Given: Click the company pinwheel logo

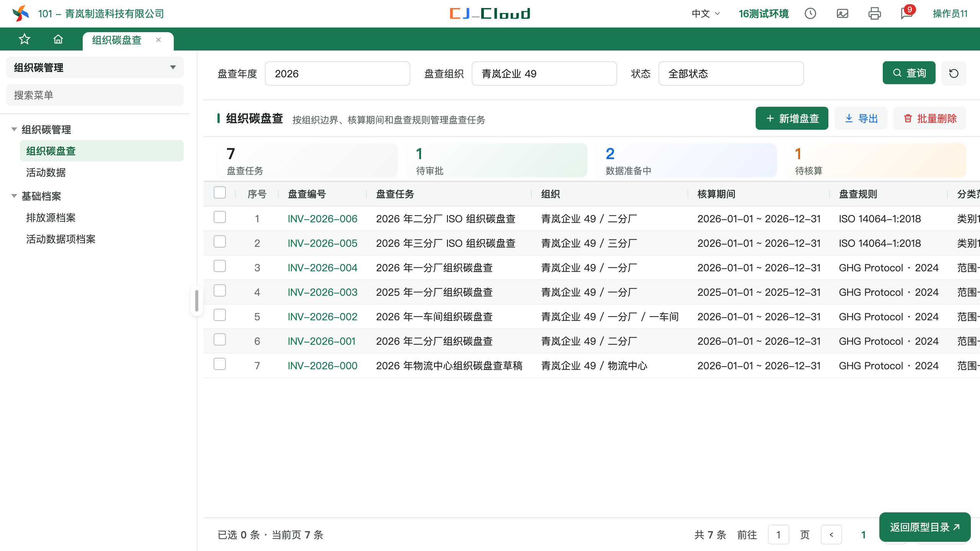Looking at the screenshot, I should (21, 13).
